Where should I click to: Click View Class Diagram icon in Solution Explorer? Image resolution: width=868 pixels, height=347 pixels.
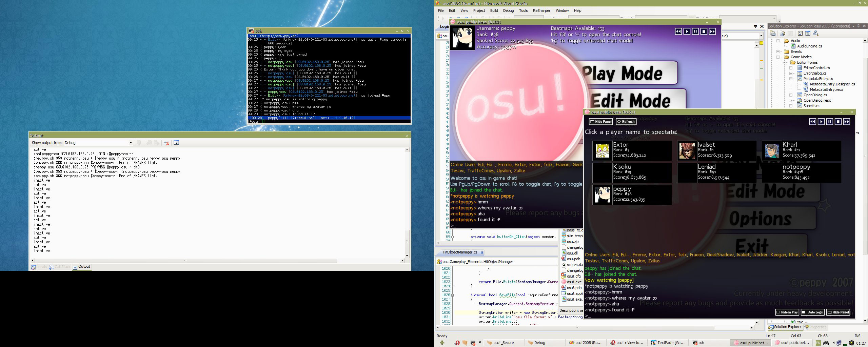click(x=816, y=33)
